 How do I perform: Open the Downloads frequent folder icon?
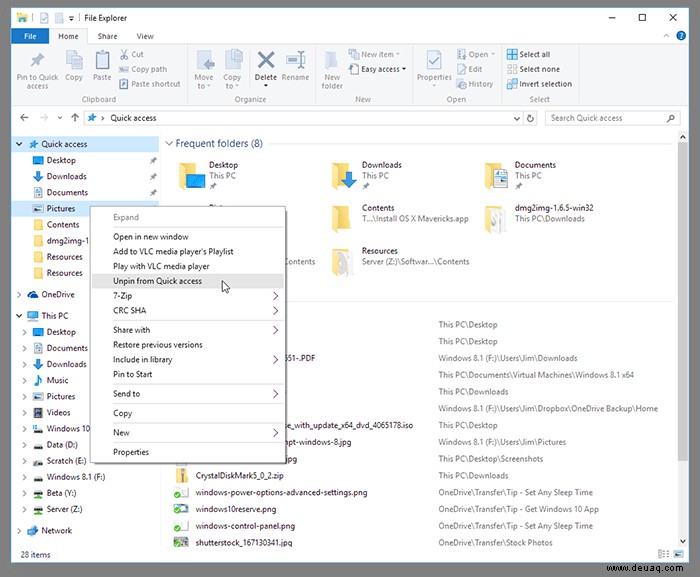(x=343, y=176)
